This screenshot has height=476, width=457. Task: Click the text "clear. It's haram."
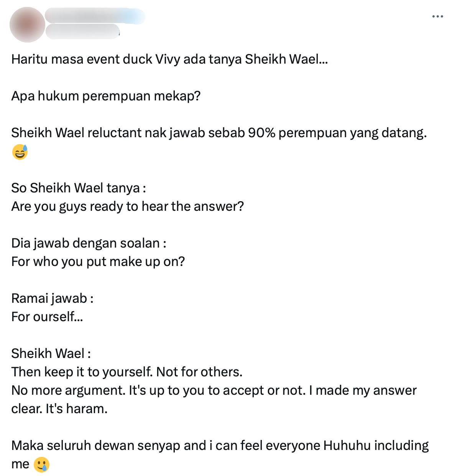[59, 409]
